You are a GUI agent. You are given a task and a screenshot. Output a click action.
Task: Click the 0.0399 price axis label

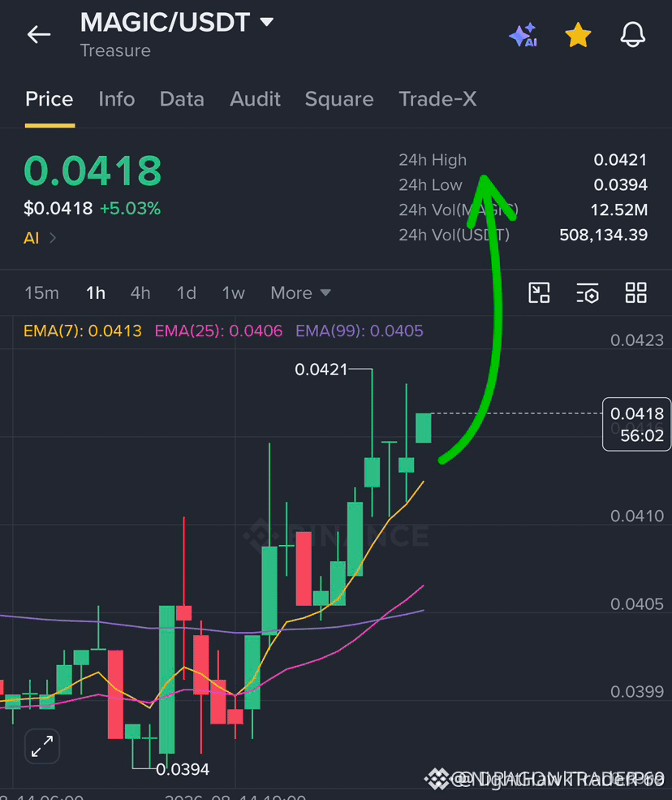point(637,692)
